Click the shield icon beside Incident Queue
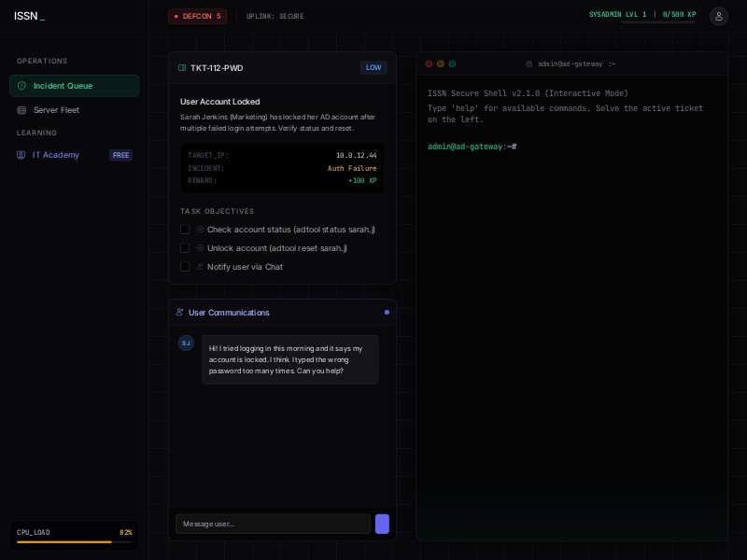The image size is (747, 560). tap(22, 86)
